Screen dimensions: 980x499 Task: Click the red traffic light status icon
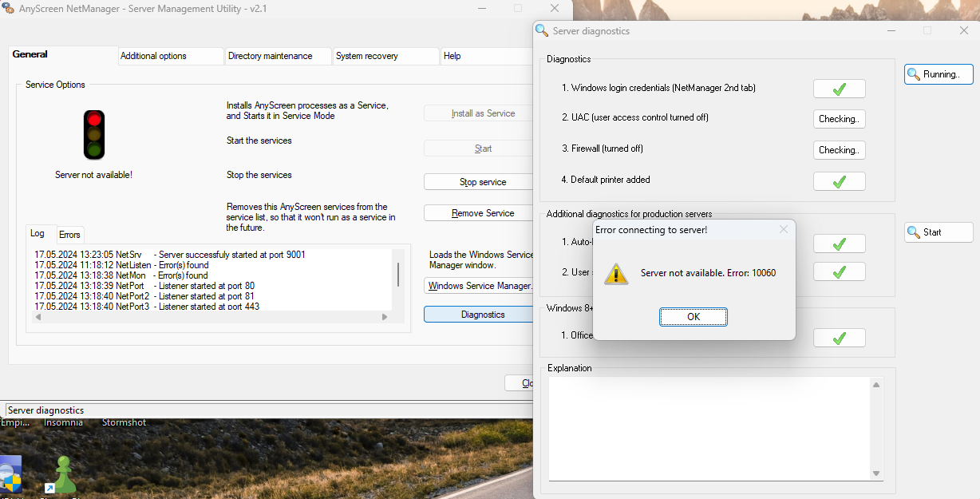coord(94,134)
